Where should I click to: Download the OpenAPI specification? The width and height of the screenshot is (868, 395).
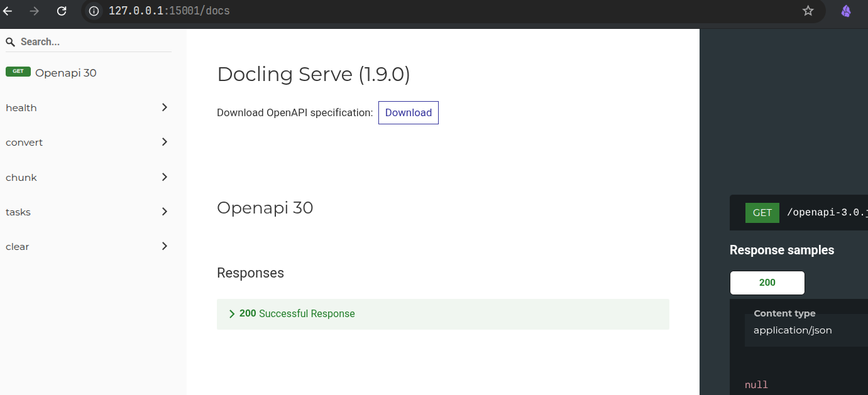point(408,113)
